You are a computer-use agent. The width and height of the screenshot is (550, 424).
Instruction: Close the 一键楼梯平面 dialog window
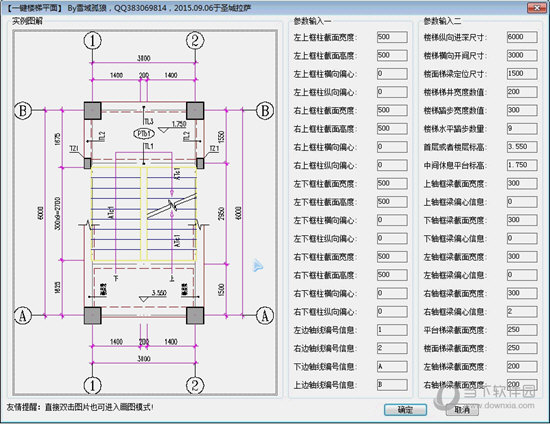click(537, 7)
